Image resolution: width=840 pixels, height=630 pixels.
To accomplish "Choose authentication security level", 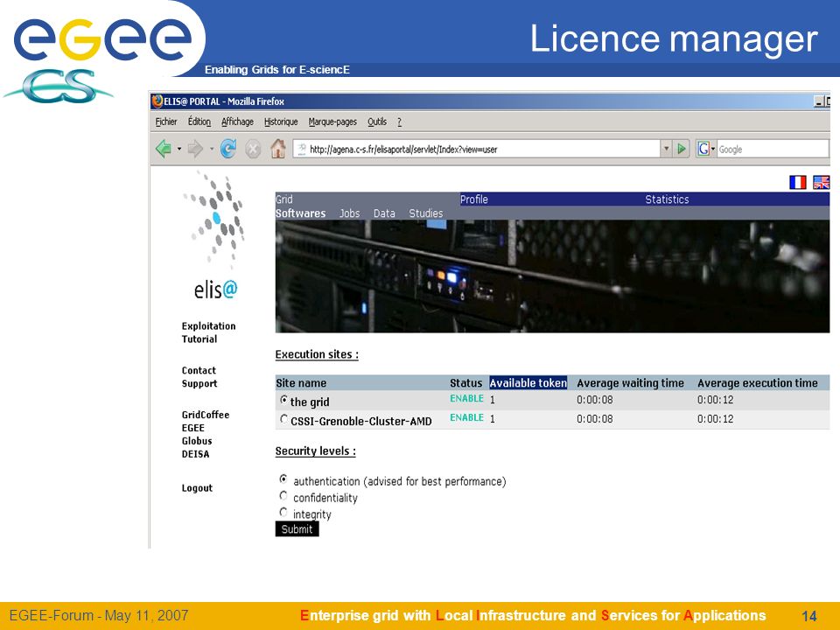I will (x=283, y=479).
